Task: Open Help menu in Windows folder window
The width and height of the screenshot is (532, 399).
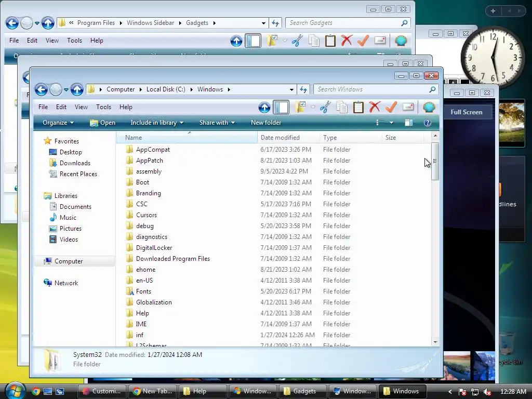Action: pyautogui.click(x=126, y=107)
